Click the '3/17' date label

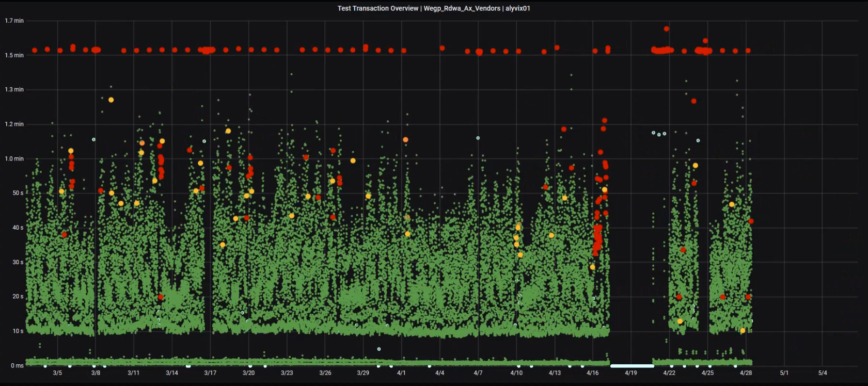click(x=210, y=373)
